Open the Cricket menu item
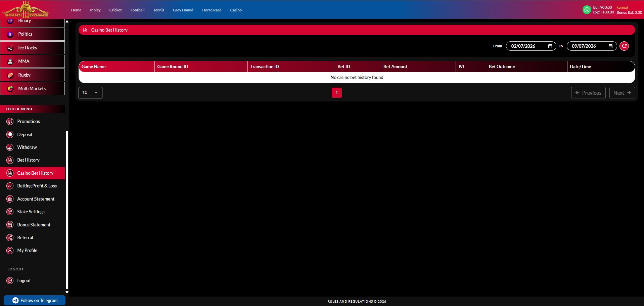This screenshot has height=306, width=644. point(116,10)
